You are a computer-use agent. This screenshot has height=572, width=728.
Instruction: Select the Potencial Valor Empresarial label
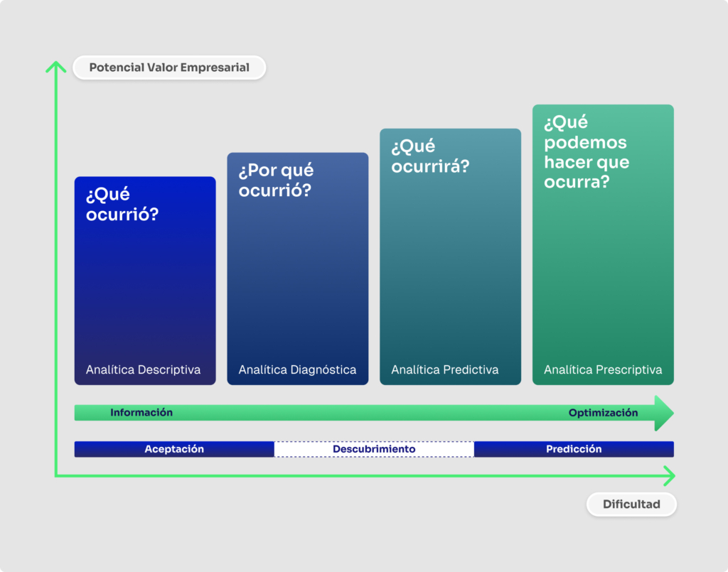[169, 68]
